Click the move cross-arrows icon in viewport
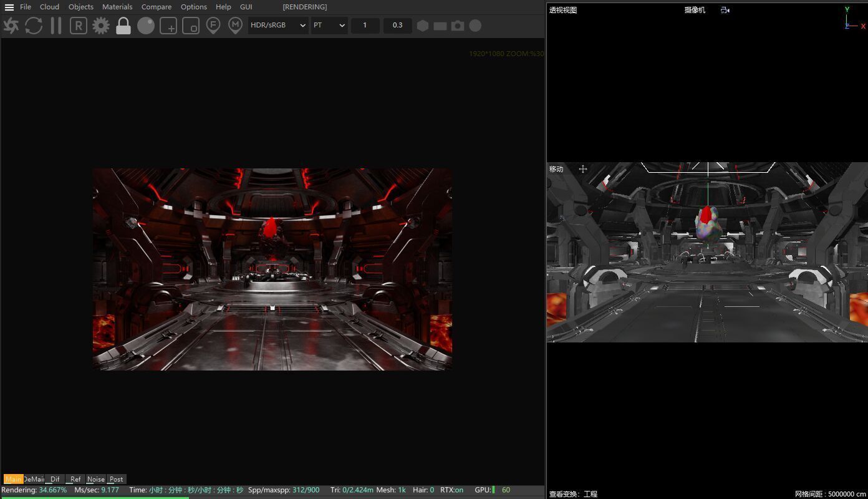868x499 pixels. point(583,169)
